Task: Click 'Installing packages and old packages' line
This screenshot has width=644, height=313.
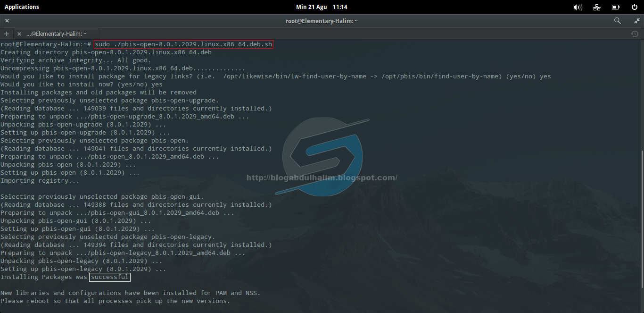Action: click(x=98, y=93)
